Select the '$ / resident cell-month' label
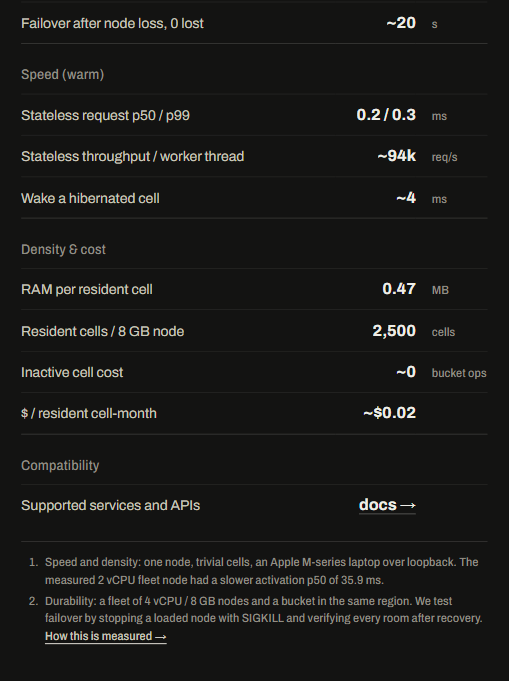Viewport: 509px width, 681px height. coord(89,413)
